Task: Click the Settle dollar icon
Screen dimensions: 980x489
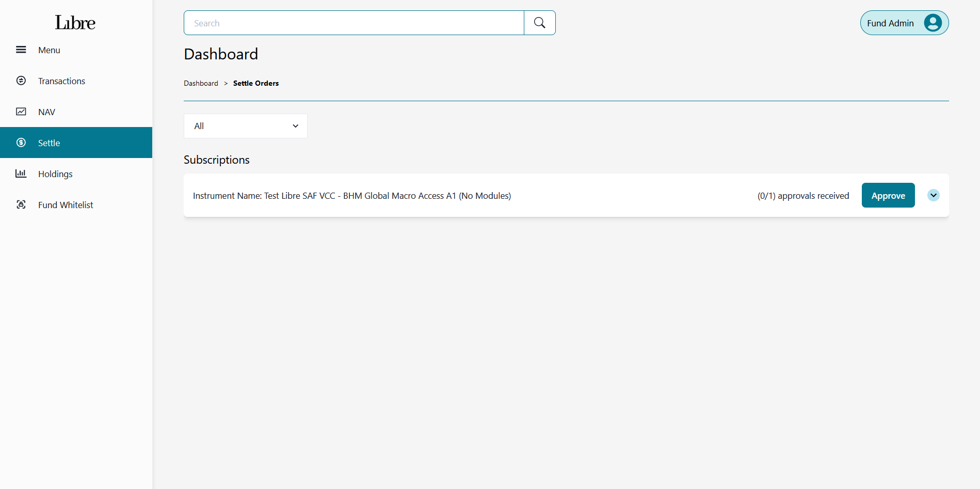Action: coord(21,143)
